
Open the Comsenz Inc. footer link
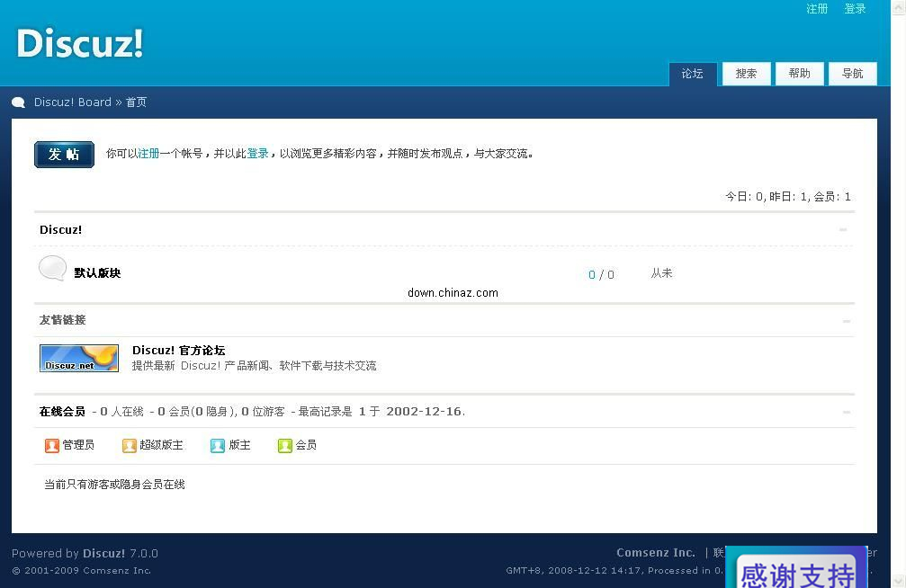coord(656,553)
